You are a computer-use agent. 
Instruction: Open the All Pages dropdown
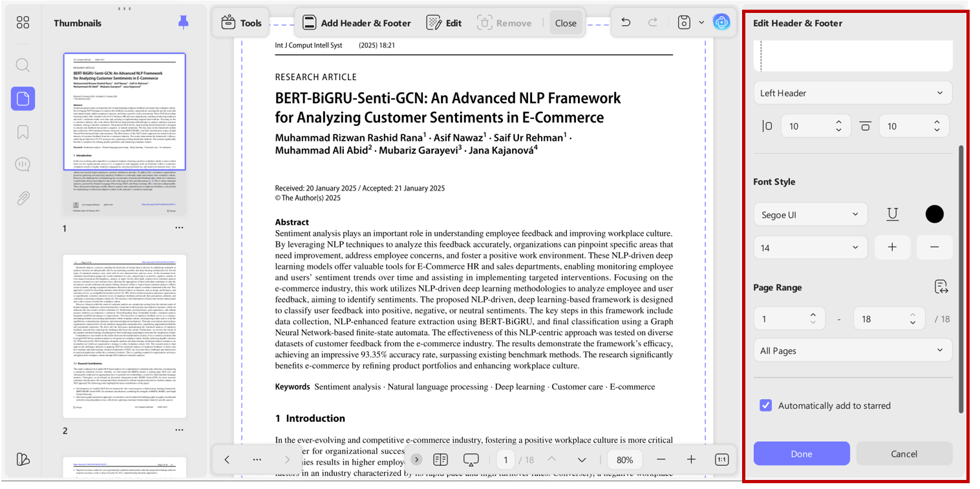853,351
